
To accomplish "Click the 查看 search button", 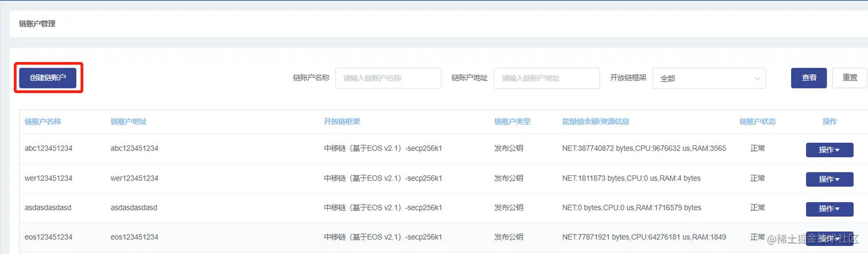I will pyautogui.click(x=809, y=78).
